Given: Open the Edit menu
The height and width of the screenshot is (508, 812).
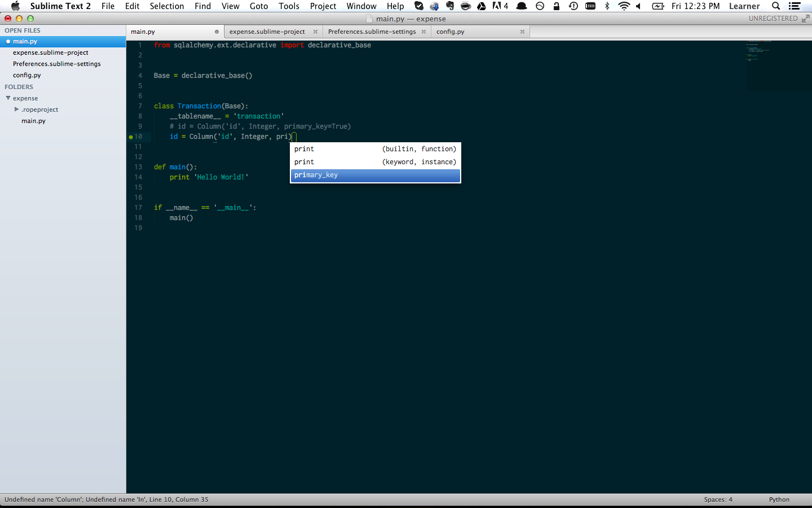Looking at the screenshot, I should tap(133, 6).
